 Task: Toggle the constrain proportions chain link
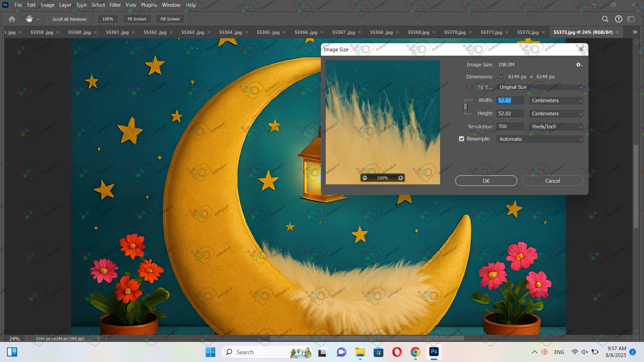coord(465,107)
